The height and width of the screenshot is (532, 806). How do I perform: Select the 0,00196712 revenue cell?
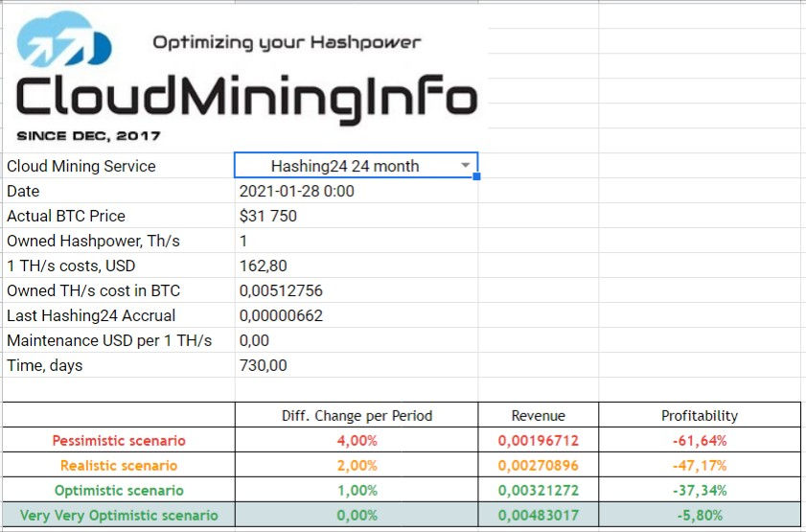click(x=539, y=441)
